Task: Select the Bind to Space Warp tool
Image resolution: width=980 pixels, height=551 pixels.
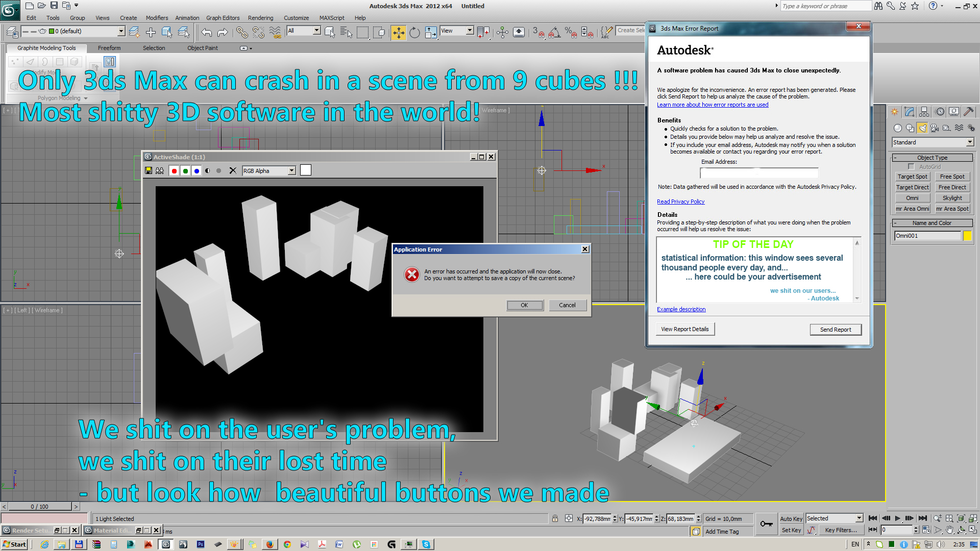Action: coord(275,33)
